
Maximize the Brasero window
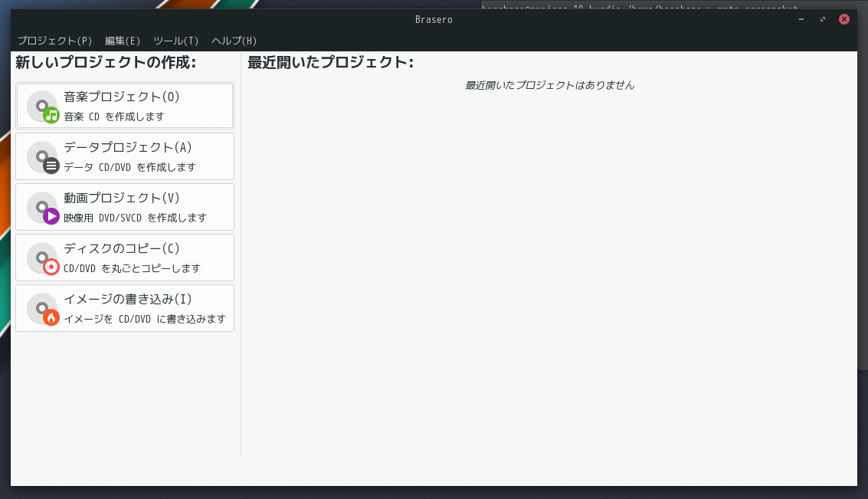[x=823, y=19]
